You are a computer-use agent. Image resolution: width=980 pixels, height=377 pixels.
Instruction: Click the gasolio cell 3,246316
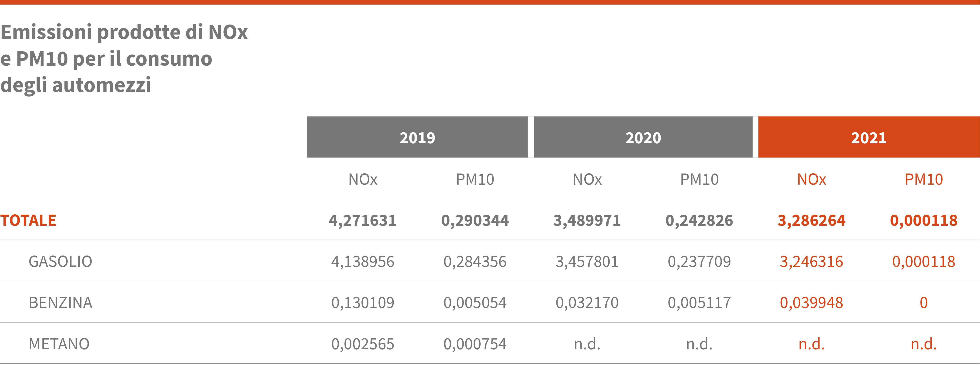coord(812,262)
